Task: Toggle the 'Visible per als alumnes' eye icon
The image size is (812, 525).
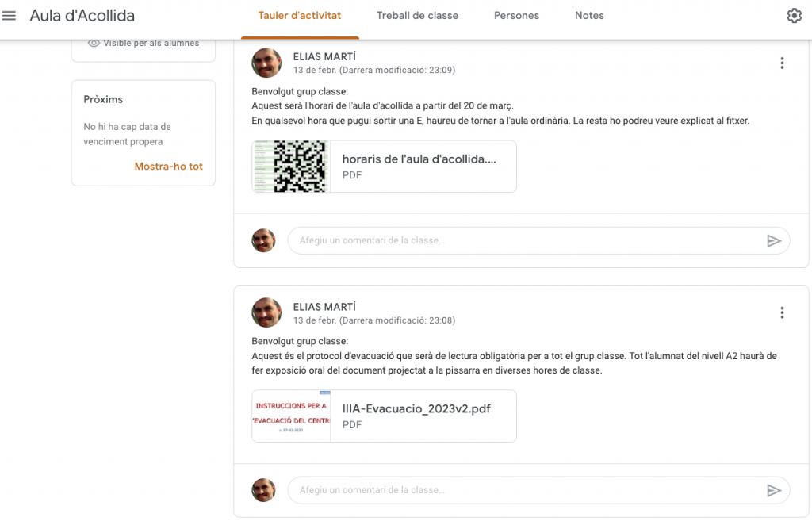Action: [x=94, y=44]
